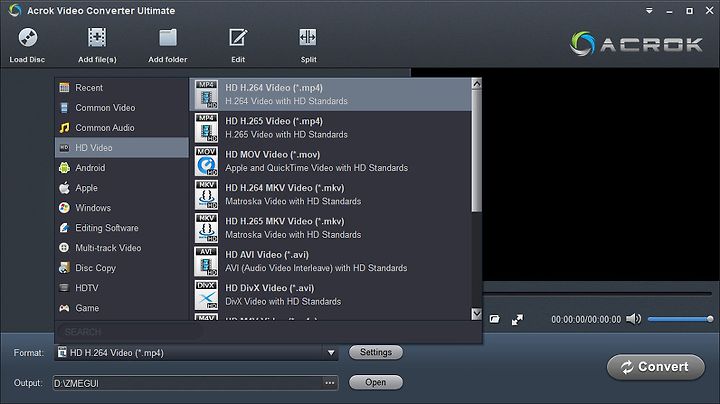The image size is (720, 404).
Task: Click the Disc Copy category icon
Action: 64,268
